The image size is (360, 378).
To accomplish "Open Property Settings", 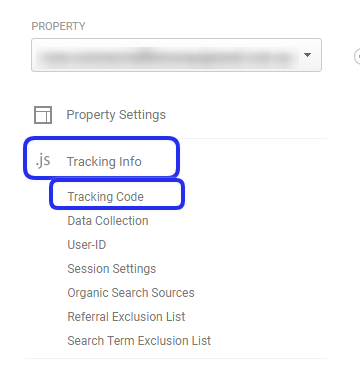I will [116, 115].
